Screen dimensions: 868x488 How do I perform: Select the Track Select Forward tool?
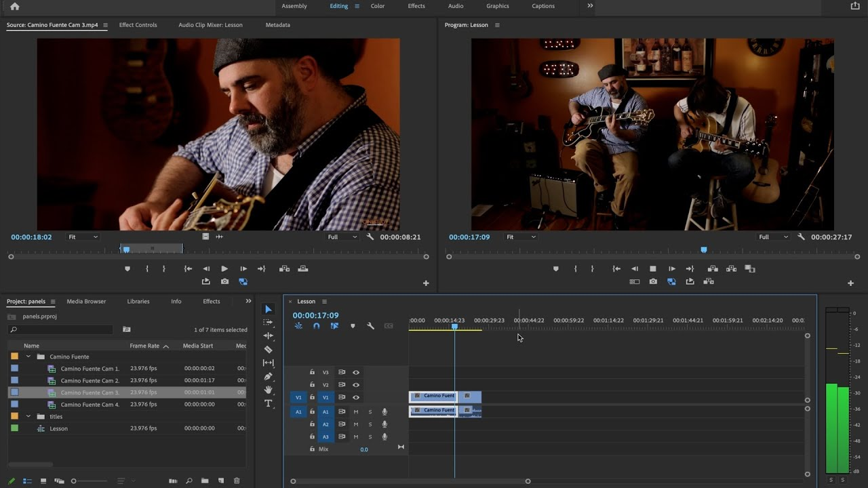coord(268,322)
